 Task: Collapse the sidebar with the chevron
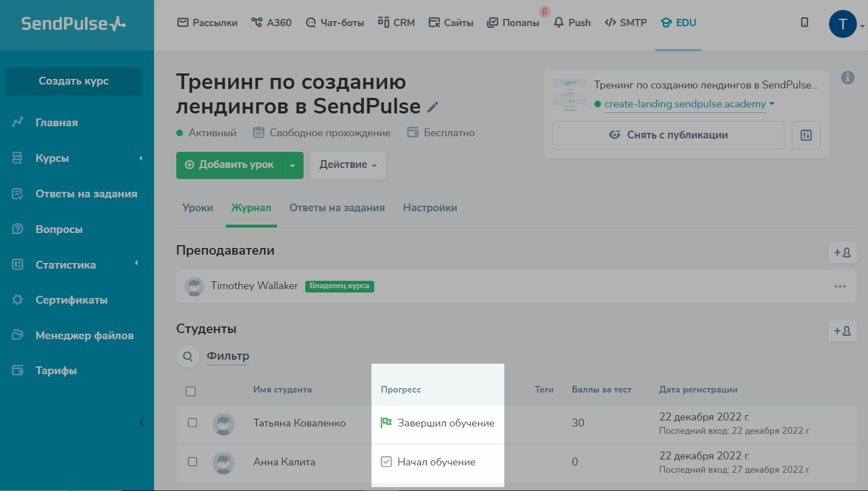click(142, 422)
